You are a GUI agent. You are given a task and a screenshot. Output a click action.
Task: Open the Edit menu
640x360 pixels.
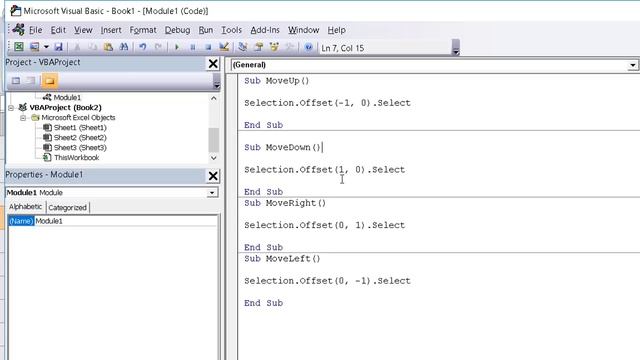58,30
